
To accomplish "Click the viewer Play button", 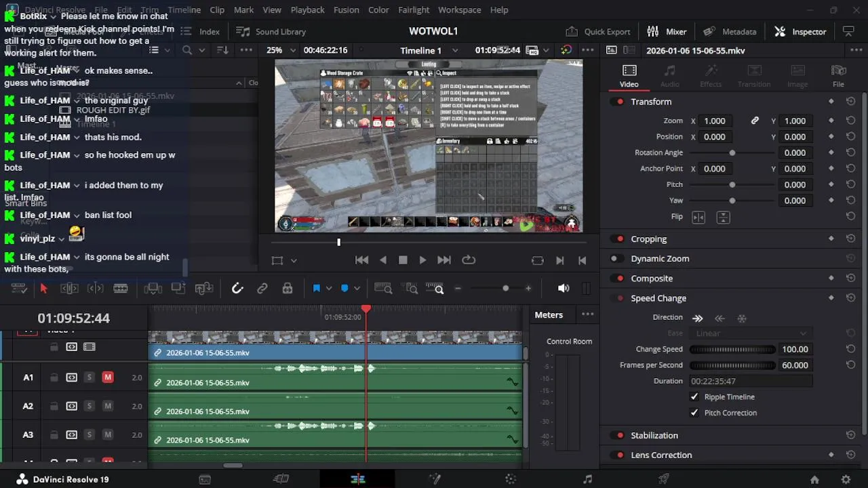I will pyautogui.click(x=422, y=260).
